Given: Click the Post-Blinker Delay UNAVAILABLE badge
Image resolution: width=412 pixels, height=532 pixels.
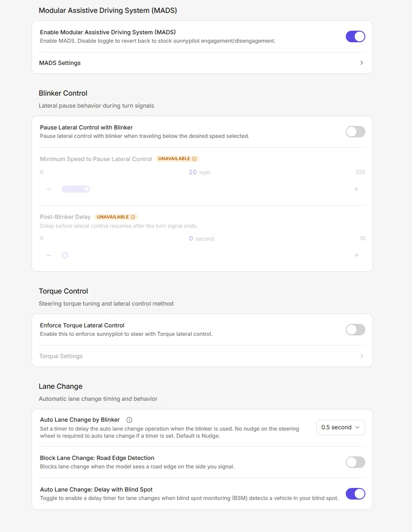Looking at the screenshot, I should (x=116, y=217).
